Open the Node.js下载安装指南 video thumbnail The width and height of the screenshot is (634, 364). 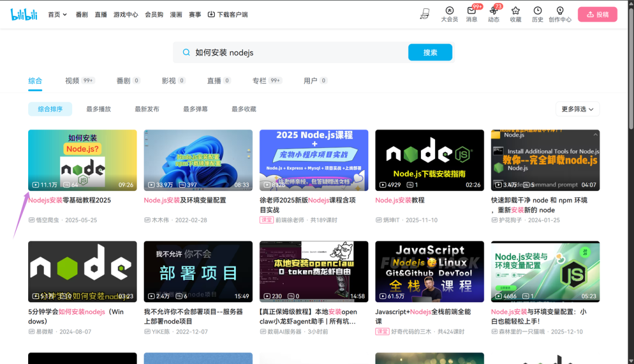coord(429,160)
